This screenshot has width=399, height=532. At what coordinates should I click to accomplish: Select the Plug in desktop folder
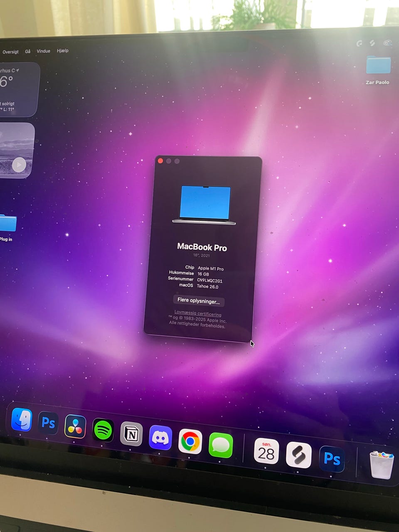pyautogui.click(x=7, y=227)
